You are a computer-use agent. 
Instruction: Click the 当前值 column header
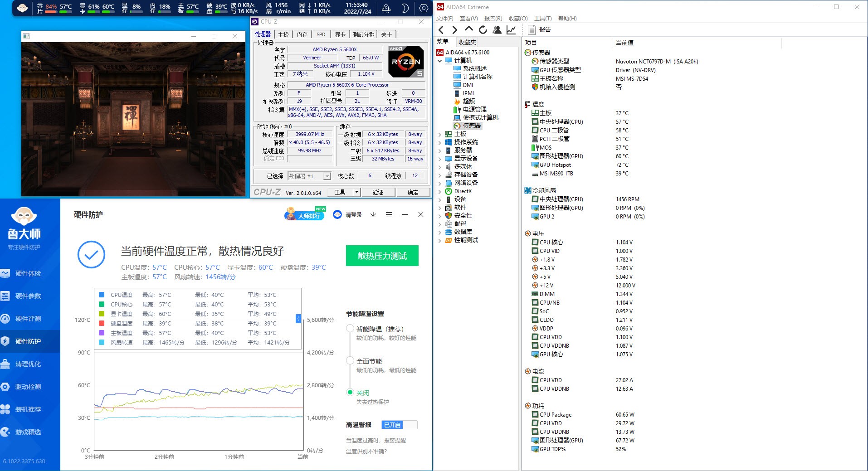pos(624,43)
